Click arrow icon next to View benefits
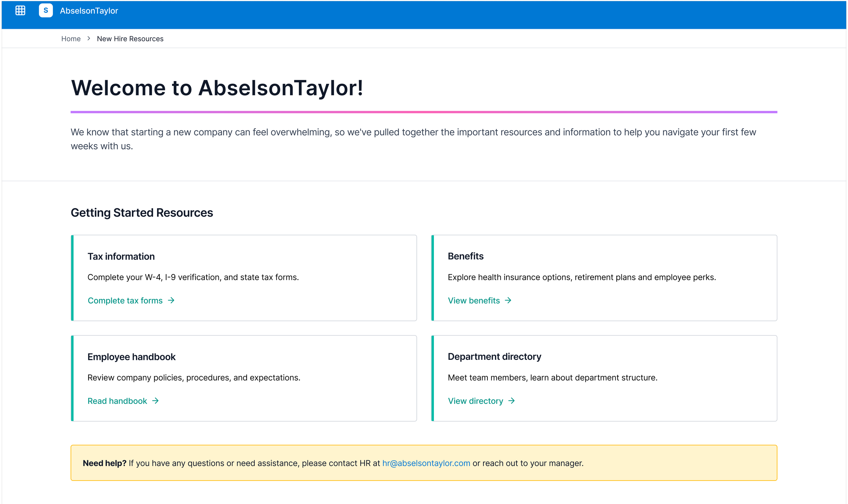 coord(508,300)
